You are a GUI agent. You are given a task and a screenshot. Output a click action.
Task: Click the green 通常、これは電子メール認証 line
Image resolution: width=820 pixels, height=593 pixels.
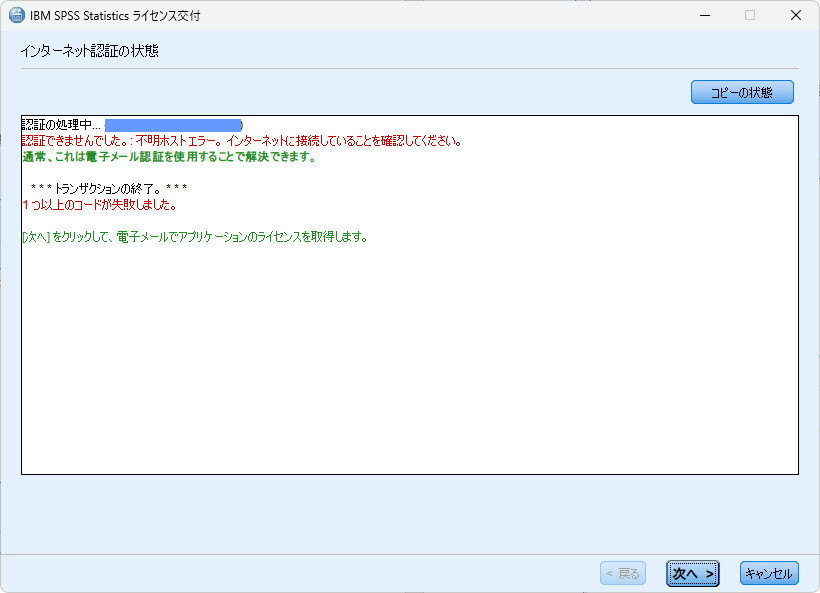coord(169,157)
